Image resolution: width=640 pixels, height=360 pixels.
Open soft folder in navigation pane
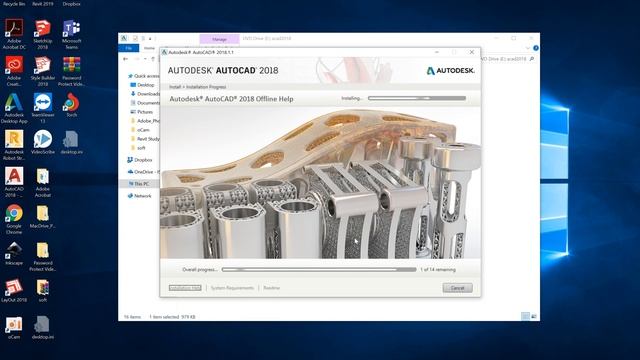pyautogui.click(x=138, y=148)
